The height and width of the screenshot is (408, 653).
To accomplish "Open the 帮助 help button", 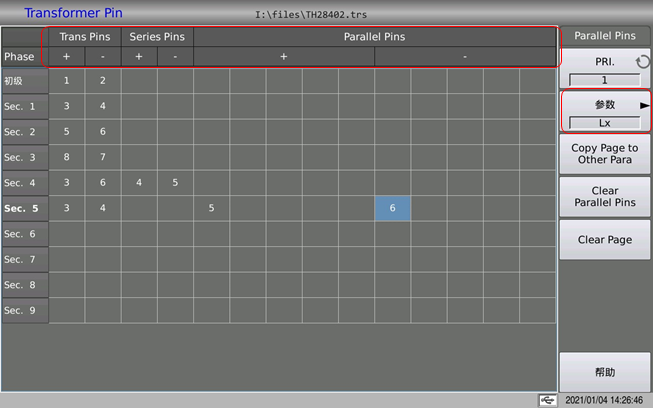I will point(605,372).
